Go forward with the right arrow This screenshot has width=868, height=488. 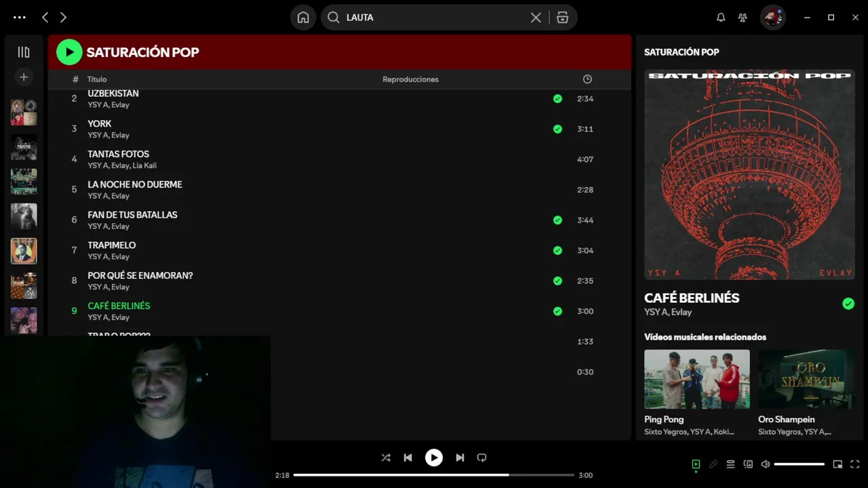pos(63,18)
